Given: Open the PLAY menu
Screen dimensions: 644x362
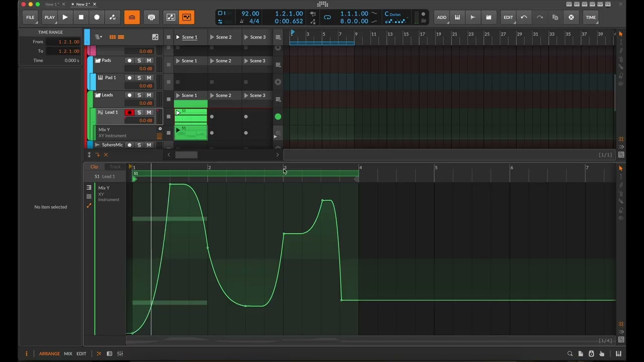Looking at the screenshot, I should click(49, 17).
